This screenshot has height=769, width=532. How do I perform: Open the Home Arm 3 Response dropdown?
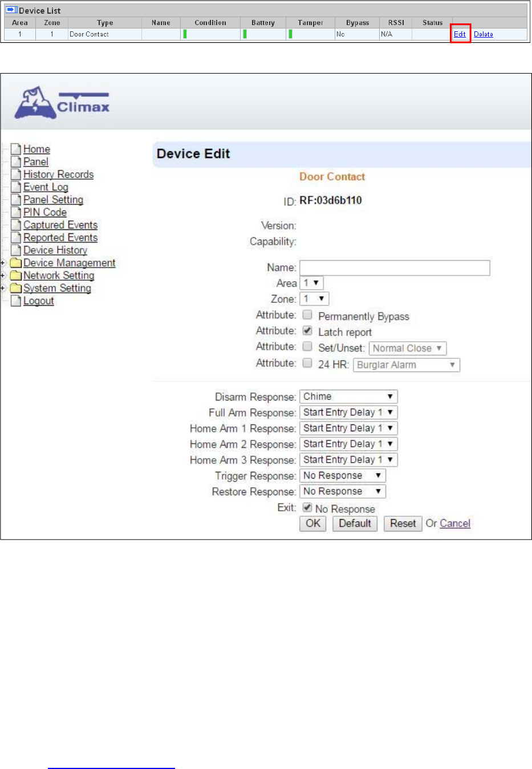click(x=348, y=460)
